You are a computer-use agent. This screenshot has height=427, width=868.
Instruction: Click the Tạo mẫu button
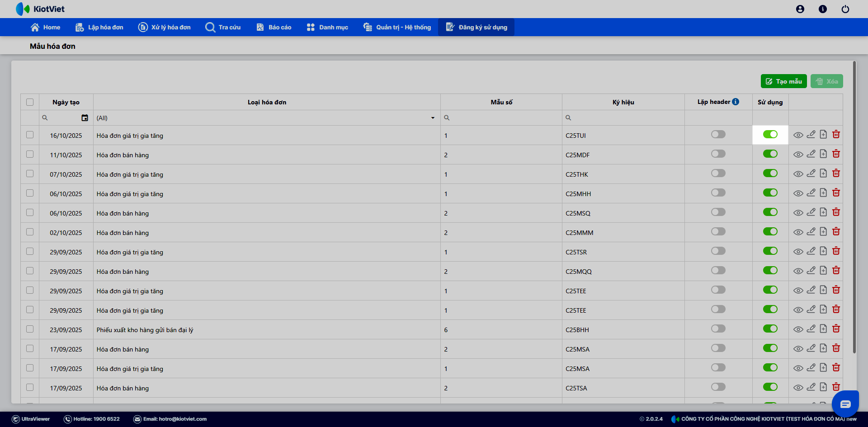[x=784, y=81]
